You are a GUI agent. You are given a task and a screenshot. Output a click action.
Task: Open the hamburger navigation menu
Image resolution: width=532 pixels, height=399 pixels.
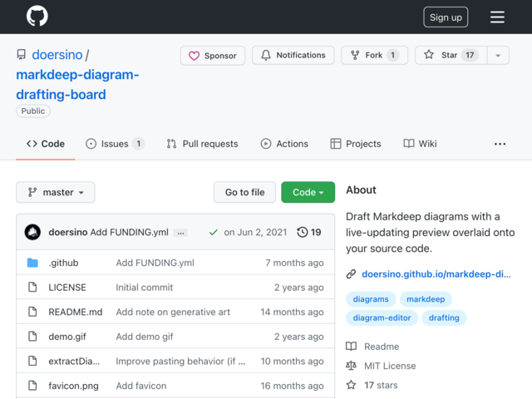tap(497, 17)
